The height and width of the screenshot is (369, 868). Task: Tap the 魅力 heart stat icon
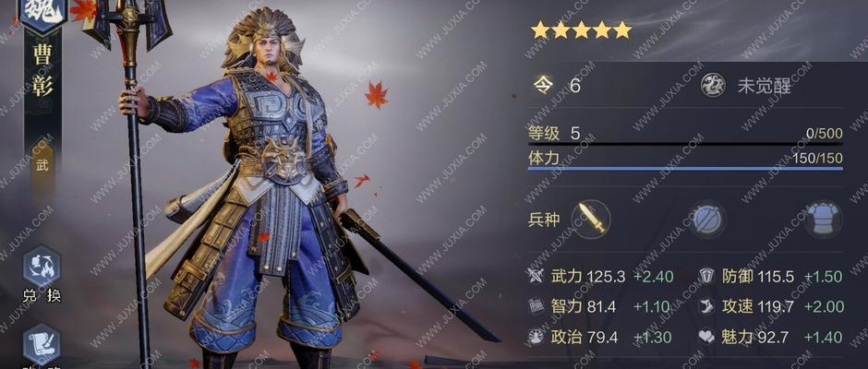pyautogui.click(x=707, y=337)
